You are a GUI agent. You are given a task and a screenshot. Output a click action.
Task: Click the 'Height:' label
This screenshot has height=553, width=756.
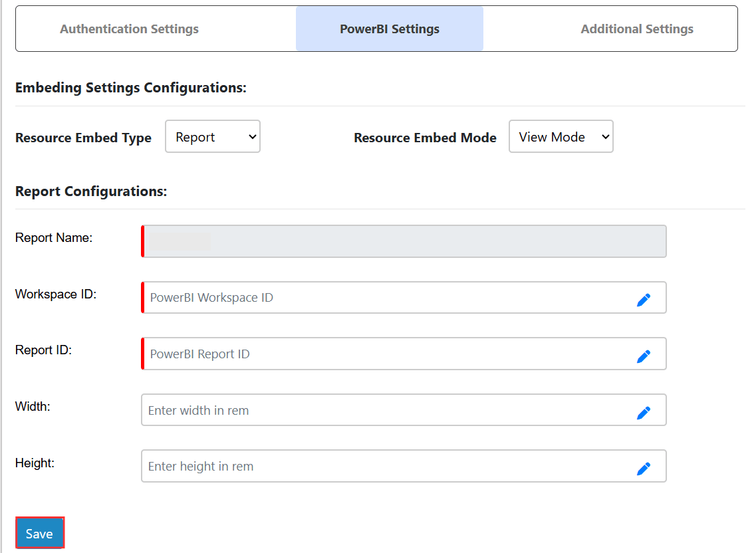[35, 463]
